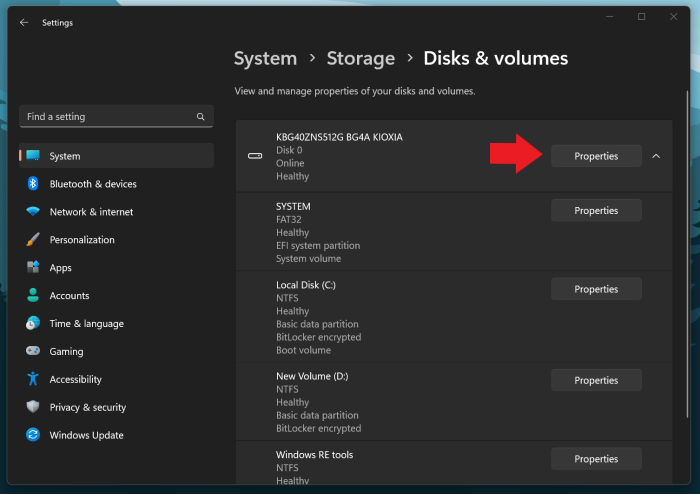Click the vertical scrollbar of the disks list

(x=688, y=254)
